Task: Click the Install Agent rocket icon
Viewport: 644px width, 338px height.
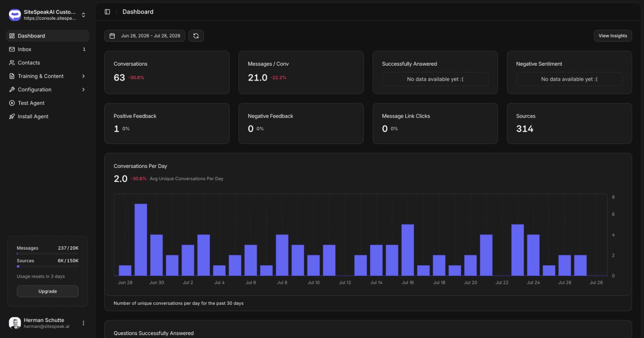Action: tap(12, 117)
